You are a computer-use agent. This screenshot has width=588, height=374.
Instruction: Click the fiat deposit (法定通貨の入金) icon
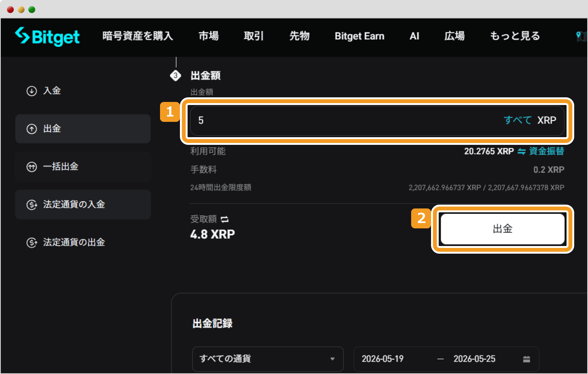tap(31, 205)
